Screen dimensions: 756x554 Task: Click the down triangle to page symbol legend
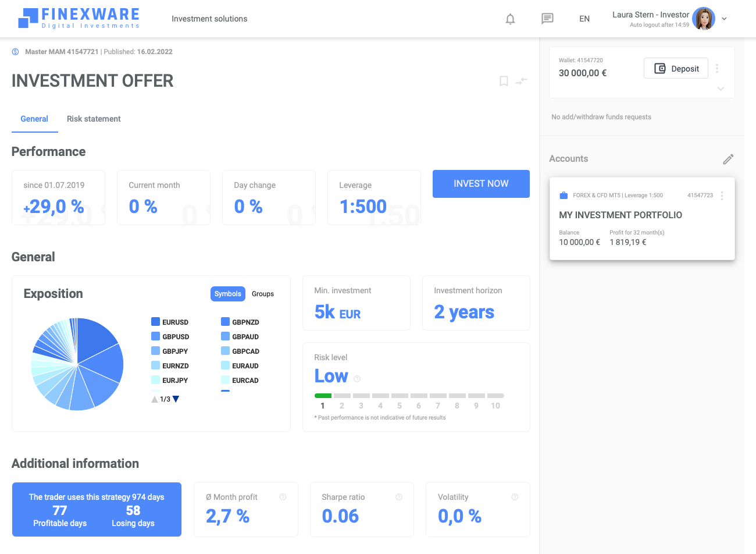click(176, 399)
